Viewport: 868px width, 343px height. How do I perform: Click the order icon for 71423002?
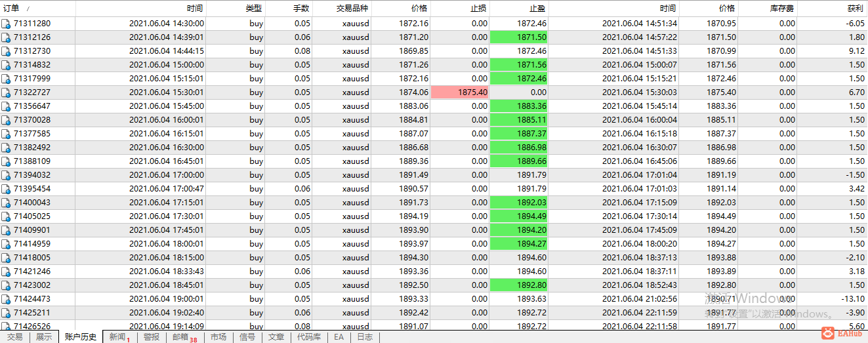click(6, 285)
